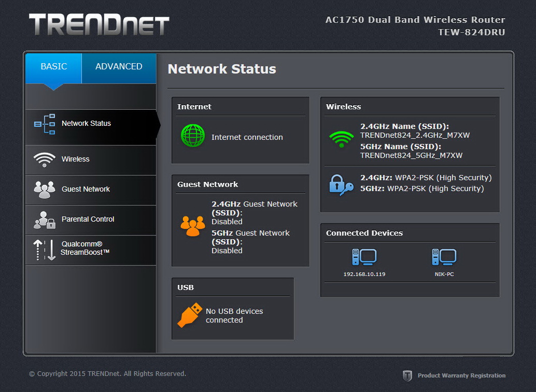Open Network Status menu item

(x=91, y=127)
